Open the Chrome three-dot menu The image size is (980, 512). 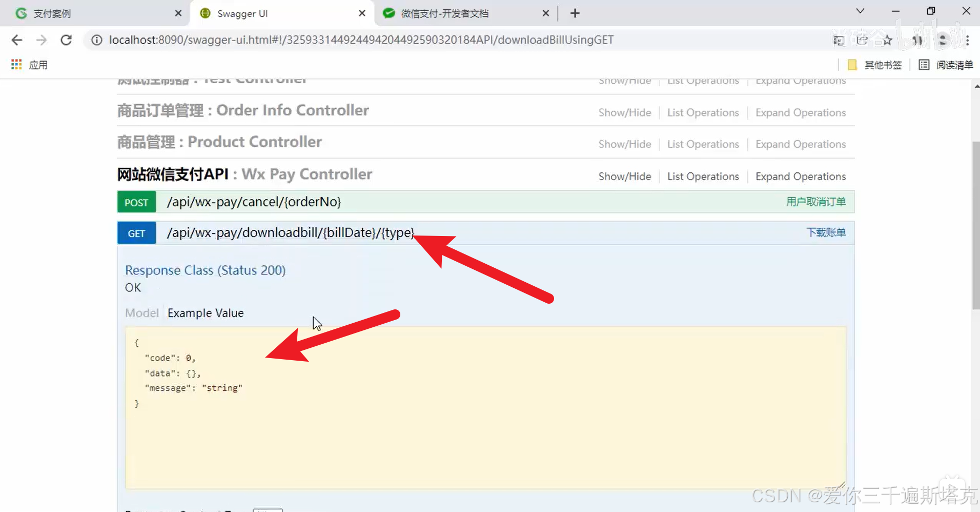(x=967, y=40)
